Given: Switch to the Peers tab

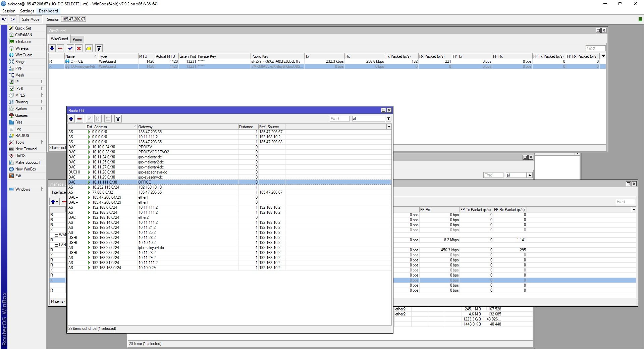Looking at the screenshot, I should pos(77,39).
